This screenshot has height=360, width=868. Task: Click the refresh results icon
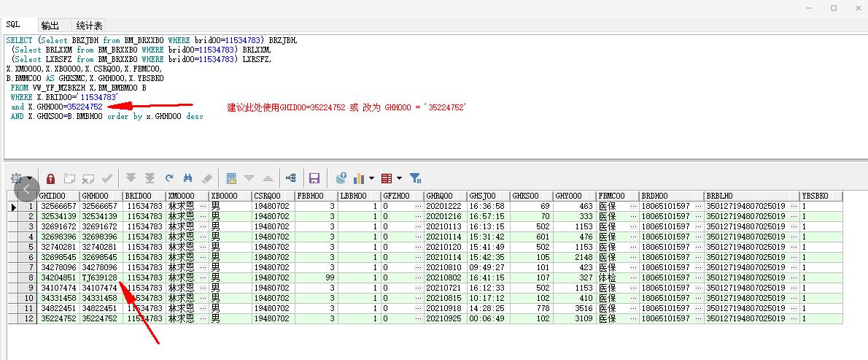pos(169,178)
